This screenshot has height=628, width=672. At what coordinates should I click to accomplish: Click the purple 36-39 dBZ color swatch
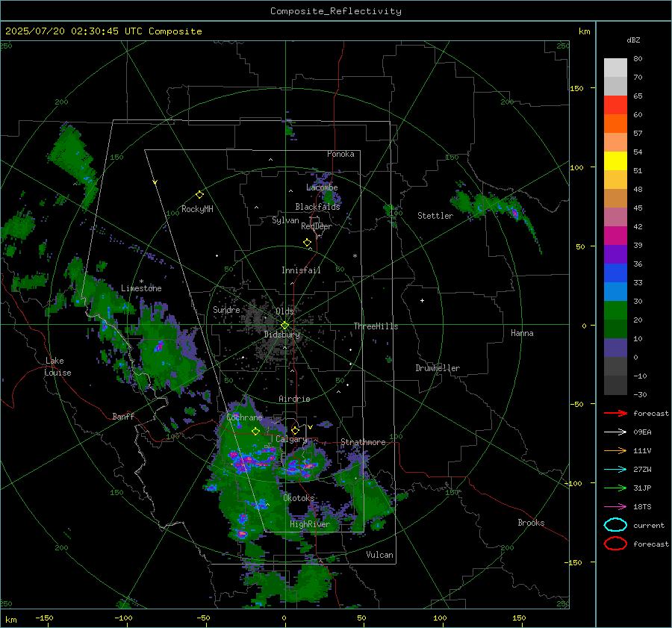coord(615,254)
